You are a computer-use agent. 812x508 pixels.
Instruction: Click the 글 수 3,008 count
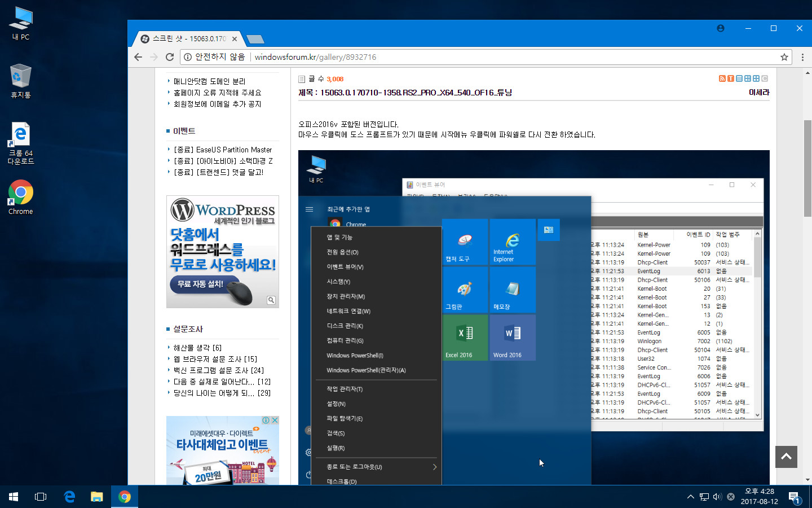click(326, 79)
